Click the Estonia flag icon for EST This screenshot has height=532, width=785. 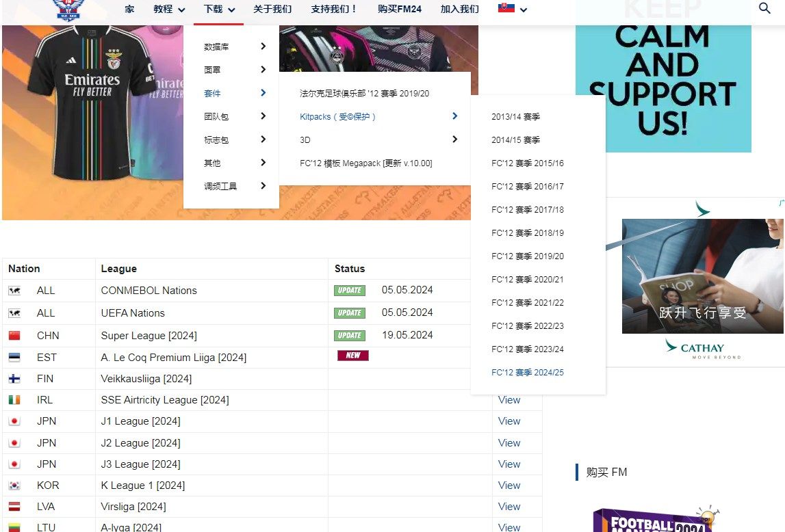coord(14,358)
